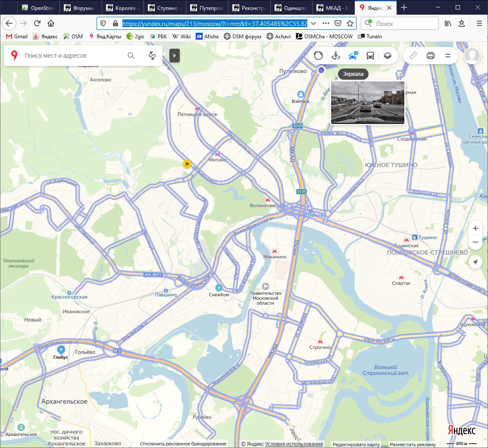Screen dimensions: 488x448
Task: Open the Gmail bookmark
Action: point(17,36)
